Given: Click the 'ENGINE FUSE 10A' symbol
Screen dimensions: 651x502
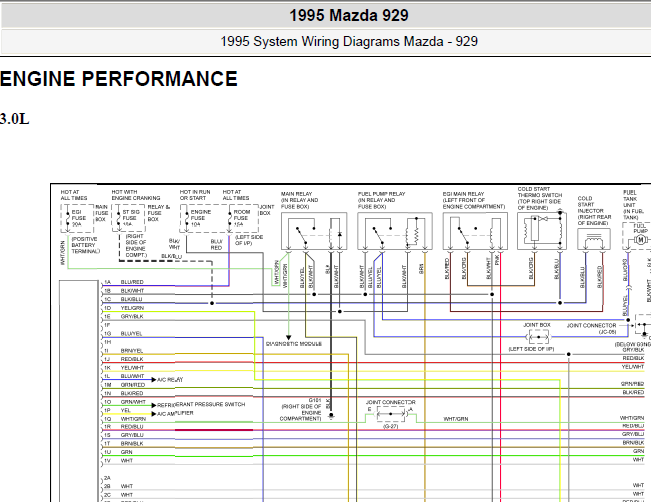Looking at the screenshot, I should (x=198, y=218).
